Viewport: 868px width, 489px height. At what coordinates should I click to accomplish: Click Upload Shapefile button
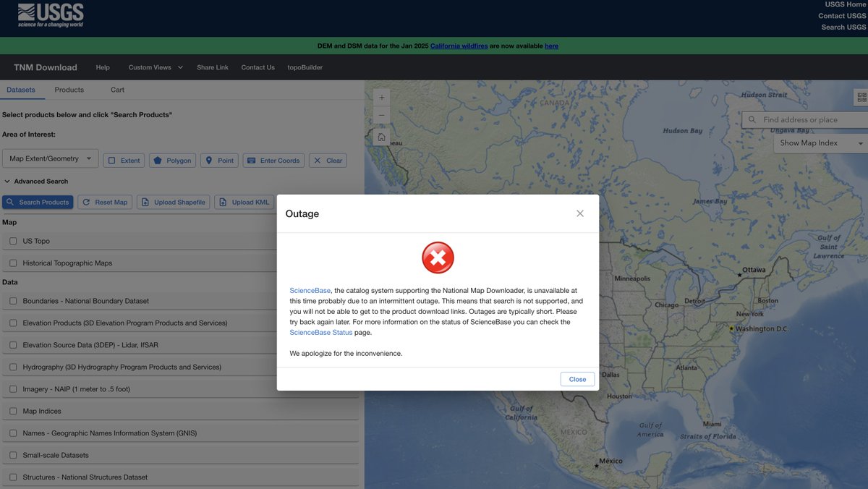click(173, 203)
